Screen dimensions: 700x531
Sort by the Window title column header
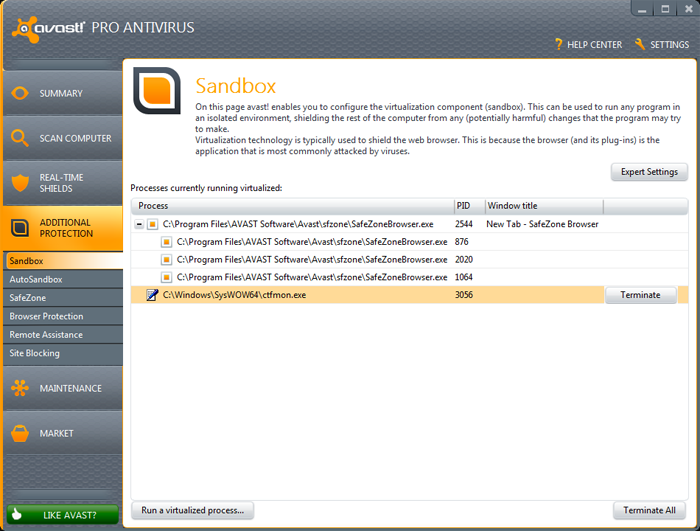[544, 206]
